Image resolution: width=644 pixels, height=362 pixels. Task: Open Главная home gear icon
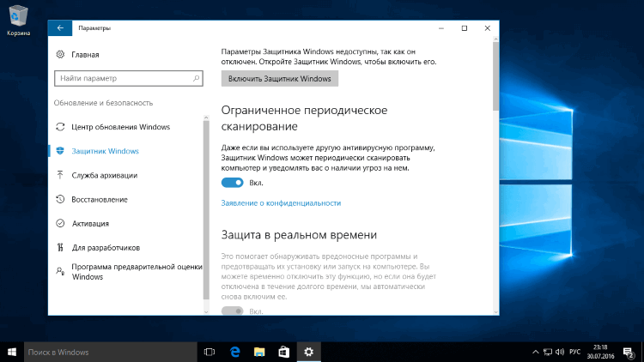60,54
